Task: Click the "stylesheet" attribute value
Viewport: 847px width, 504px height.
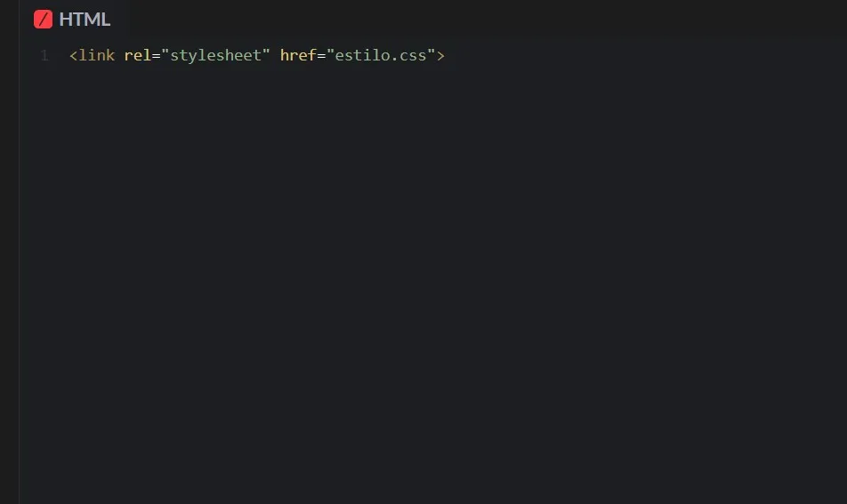Action: coord(215,55)
